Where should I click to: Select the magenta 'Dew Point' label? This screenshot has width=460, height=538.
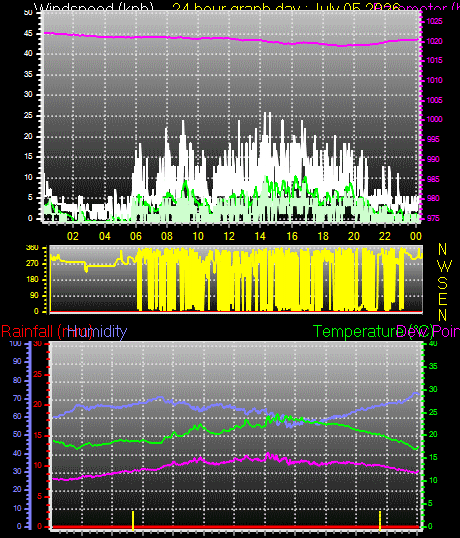428,332
